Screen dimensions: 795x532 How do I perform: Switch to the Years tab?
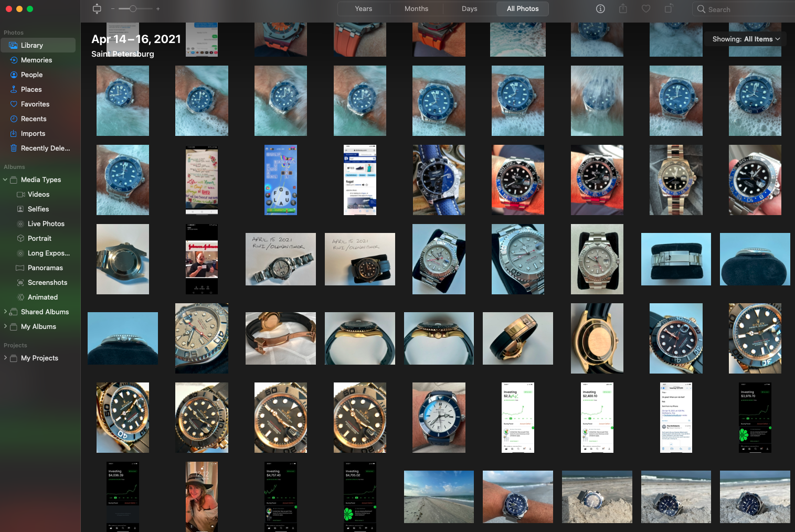click(364, 9)
